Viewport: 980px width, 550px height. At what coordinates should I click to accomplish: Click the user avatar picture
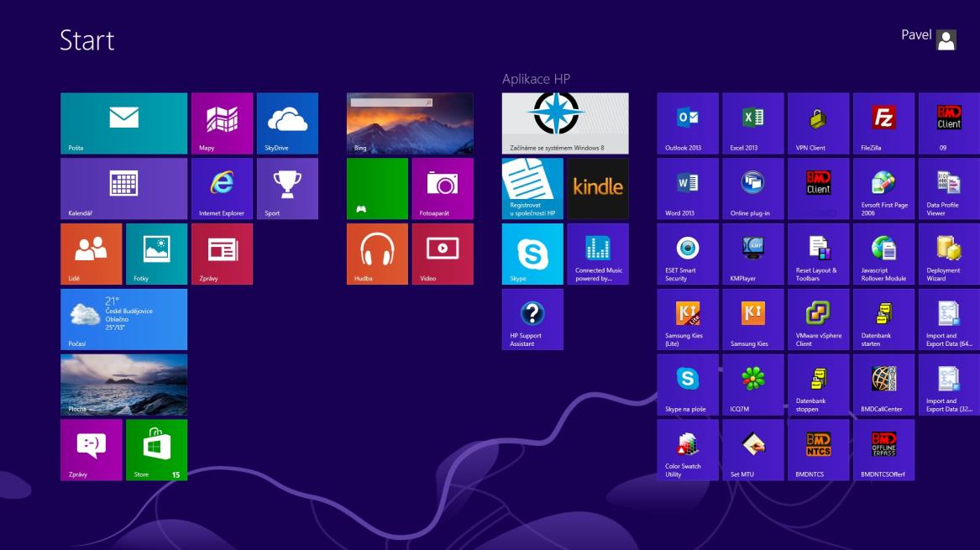(x=946, y=40)
